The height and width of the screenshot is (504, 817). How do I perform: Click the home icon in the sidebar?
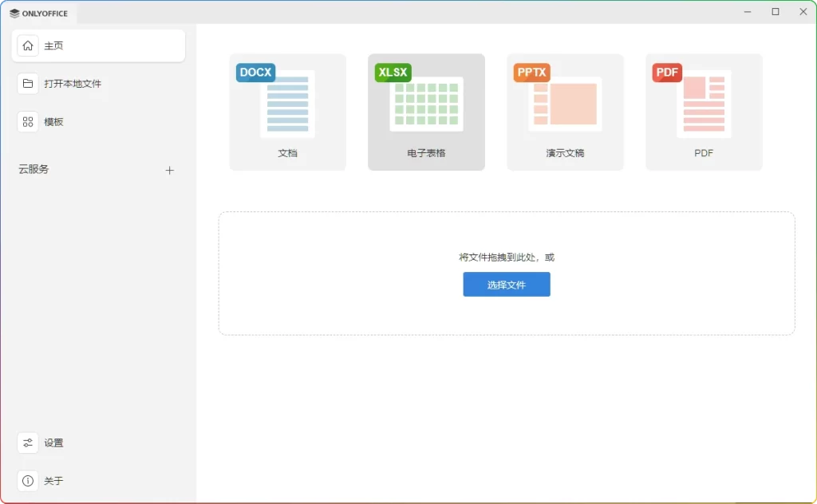click(27, 45)
